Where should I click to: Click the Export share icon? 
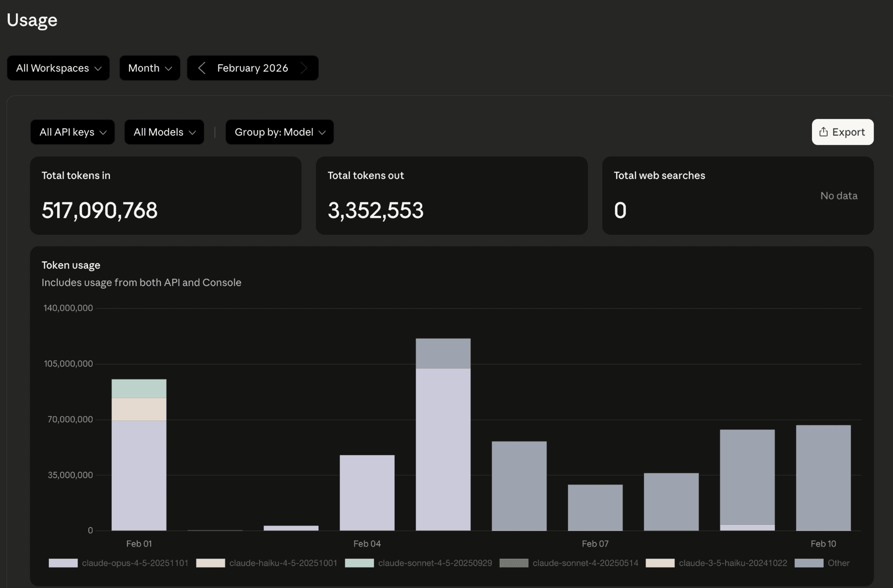(x=823, y=132)
